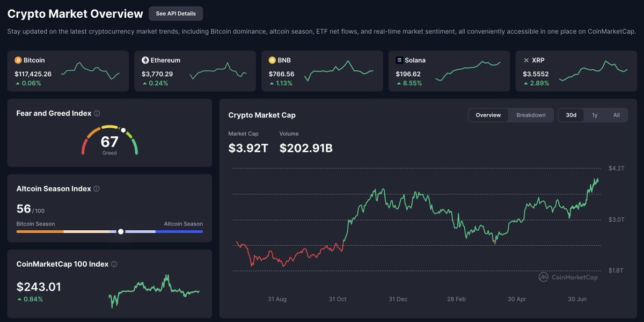Image resolution: width=644 pixels, height=322 pixels.
Task: Click the Altcoin Season Index slider handle
Action: click(x=121, y=231)
